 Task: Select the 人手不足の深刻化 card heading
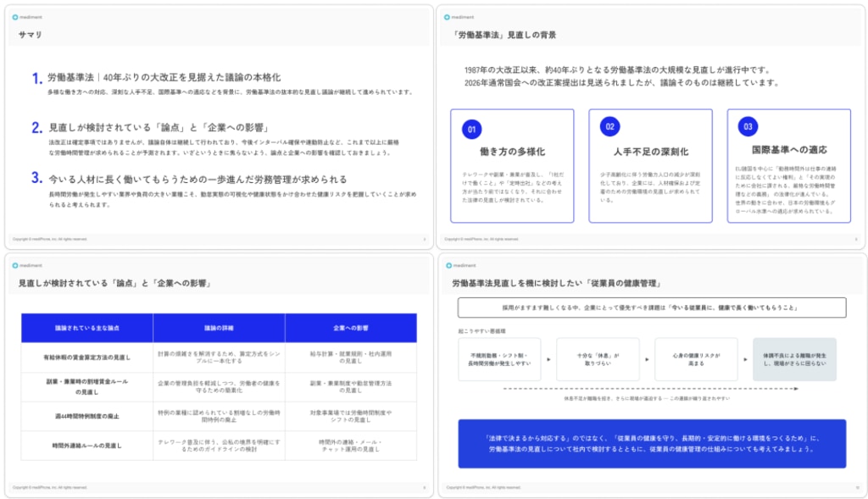click(x=651, y=152)
